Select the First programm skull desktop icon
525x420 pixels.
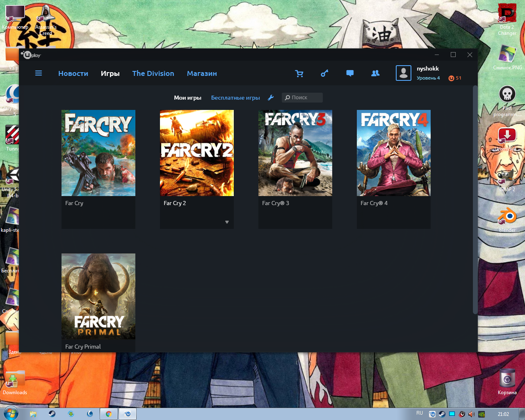coord(507,101)
